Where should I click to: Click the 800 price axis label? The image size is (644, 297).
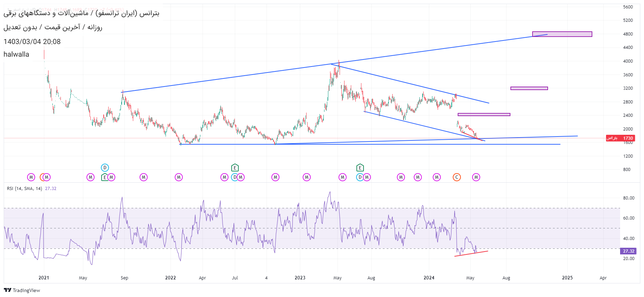coord(626,170)
